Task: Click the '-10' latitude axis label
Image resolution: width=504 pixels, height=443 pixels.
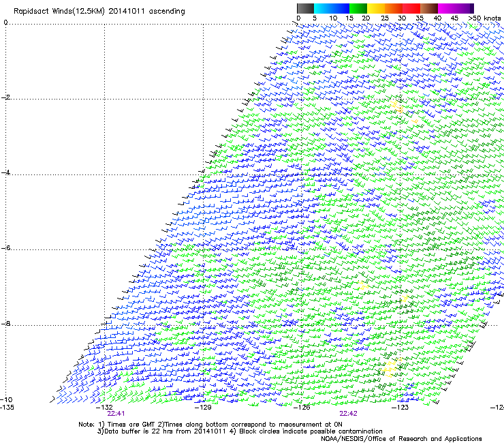Action: point(6,399)
